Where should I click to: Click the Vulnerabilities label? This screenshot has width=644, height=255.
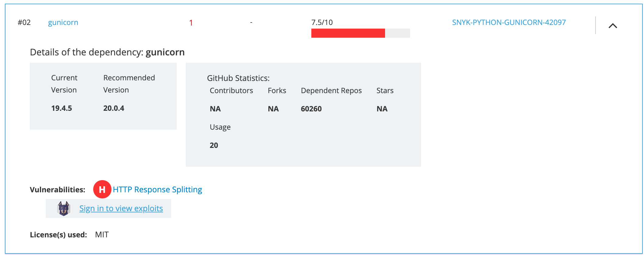pos(58,190)
